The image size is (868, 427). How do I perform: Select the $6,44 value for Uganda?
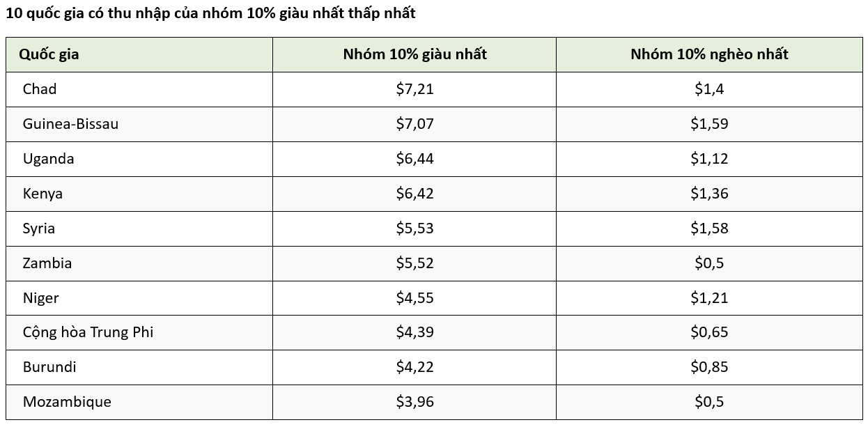click(x=414, y=159)
